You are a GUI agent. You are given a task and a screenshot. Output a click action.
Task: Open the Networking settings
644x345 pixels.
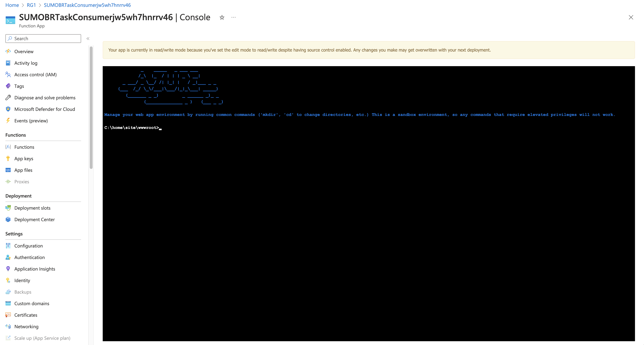[x=26, y=326]
